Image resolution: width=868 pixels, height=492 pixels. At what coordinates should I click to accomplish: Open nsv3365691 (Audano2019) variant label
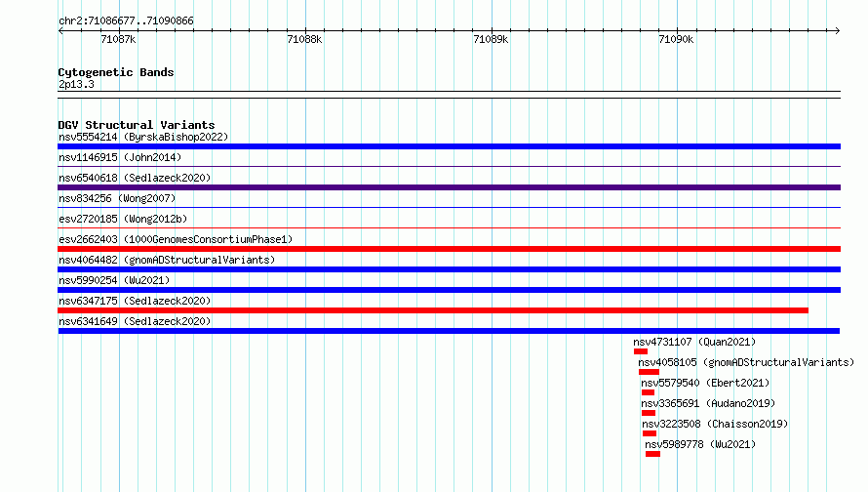[x=708, y=403]
